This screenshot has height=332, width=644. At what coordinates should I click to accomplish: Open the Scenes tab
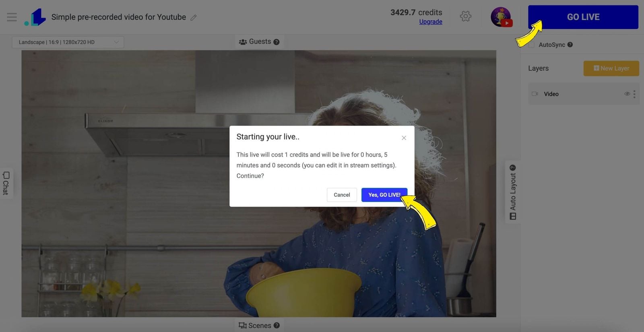[x=255, y=326]
